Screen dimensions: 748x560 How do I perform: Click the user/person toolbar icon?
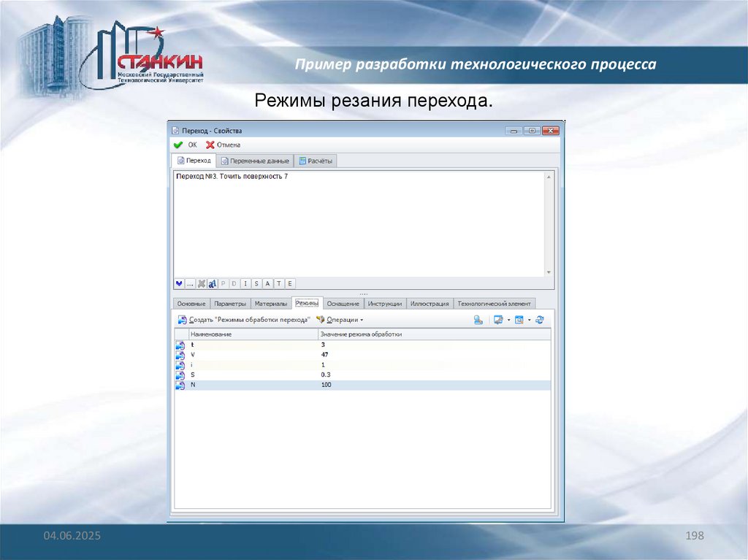point(478,320)
